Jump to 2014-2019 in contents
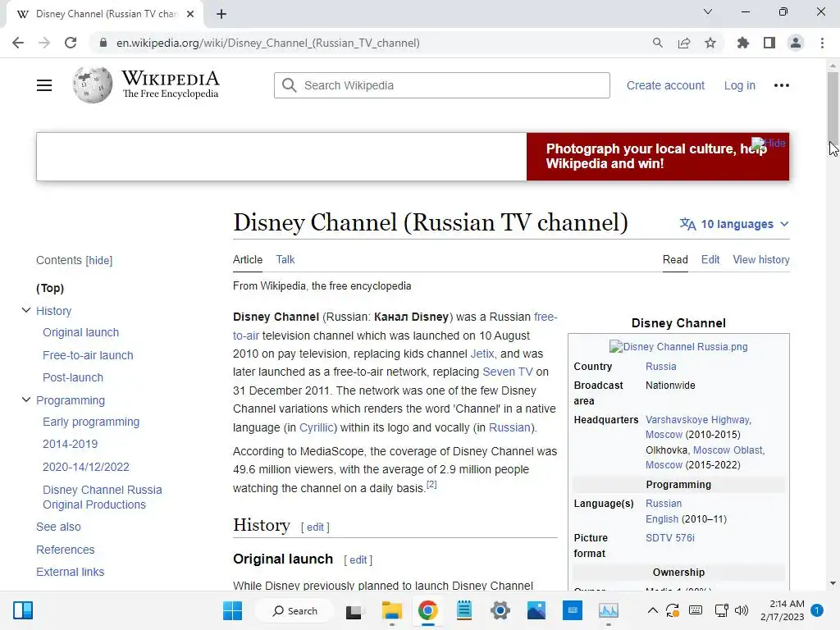840x630 pixels. point(71,444)
